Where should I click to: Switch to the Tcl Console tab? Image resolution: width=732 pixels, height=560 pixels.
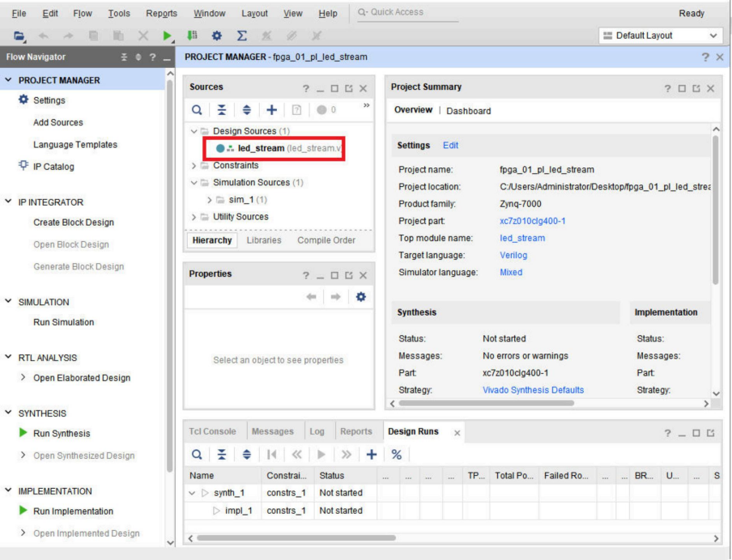click(x=214, y=431)
